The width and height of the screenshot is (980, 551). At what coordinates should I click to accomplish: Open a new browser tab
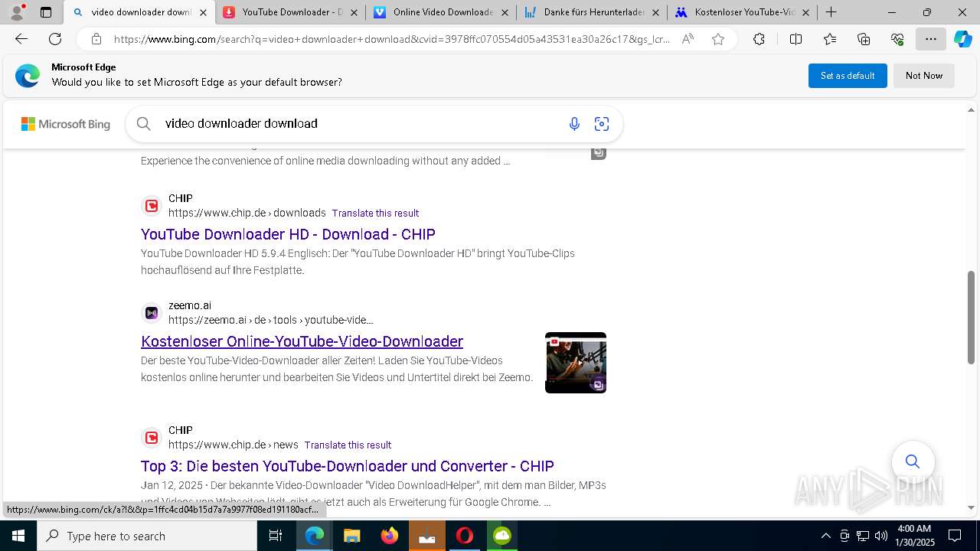coord(831,12)
